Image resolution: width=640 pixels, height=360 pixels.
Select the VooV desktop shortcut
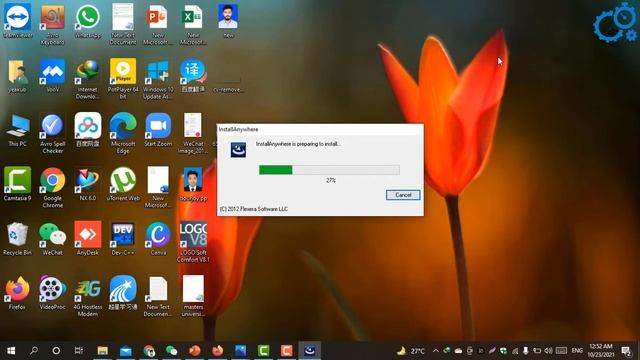[x=53, y=76]
